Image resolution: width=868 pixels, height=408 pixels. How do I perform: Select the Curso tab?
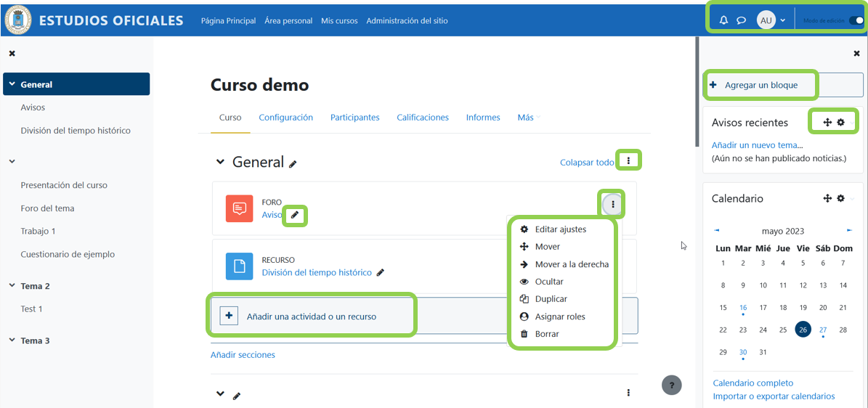pyautogui.click(x=230, y=118)
